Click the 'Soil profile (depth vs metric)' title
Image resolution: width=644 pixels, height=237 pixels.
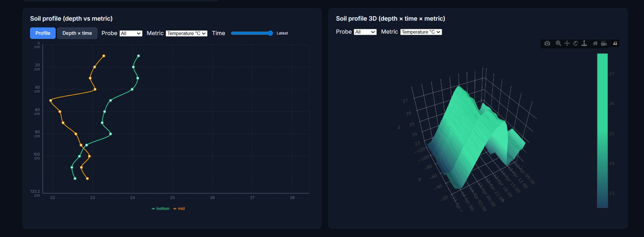71,19
